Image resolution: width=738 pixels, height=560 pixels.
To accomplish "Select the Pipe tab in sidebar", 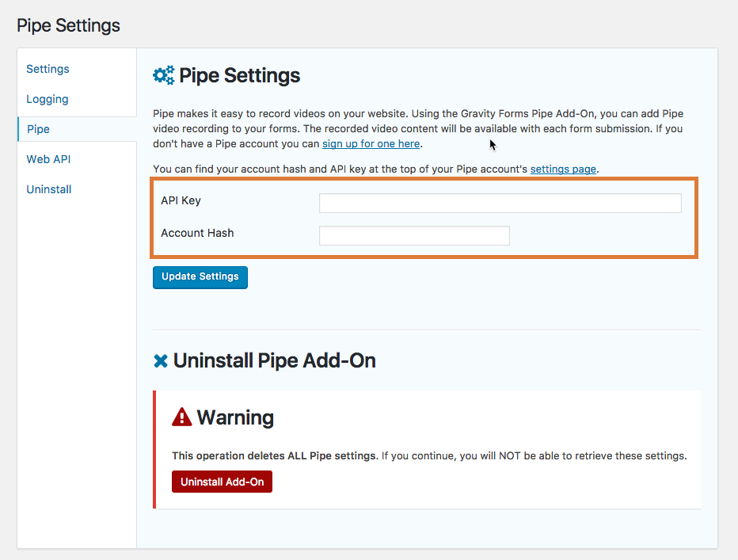I will click(x=38, y=129).
